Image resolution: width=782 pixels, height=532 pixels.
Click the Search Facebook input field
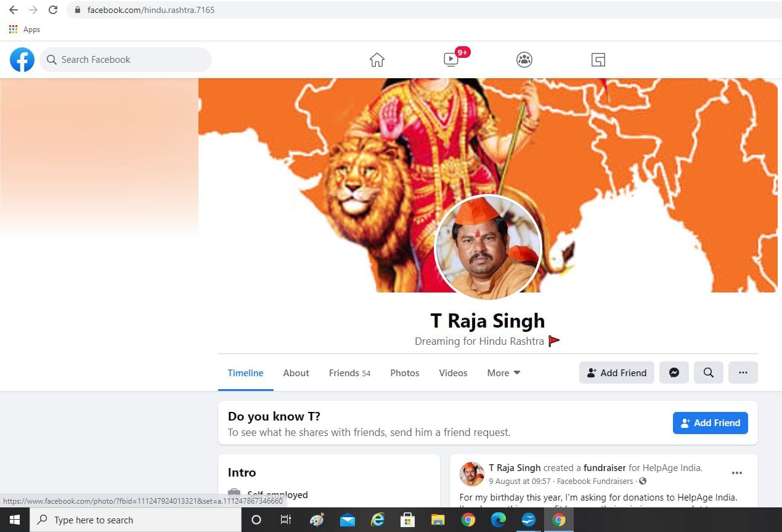click(x=126, y=59)
